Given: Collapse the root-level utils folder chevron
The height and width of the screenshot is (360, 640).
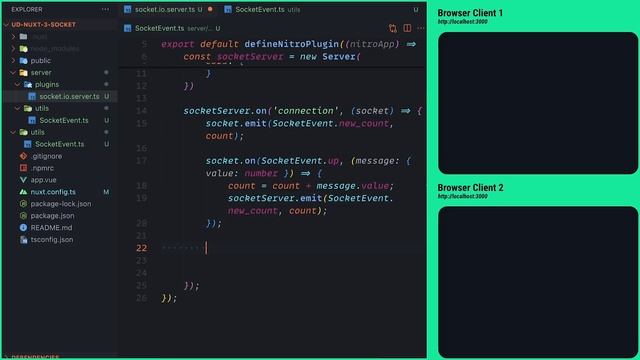Looking at the screenshot, I should tap(13, 132).
